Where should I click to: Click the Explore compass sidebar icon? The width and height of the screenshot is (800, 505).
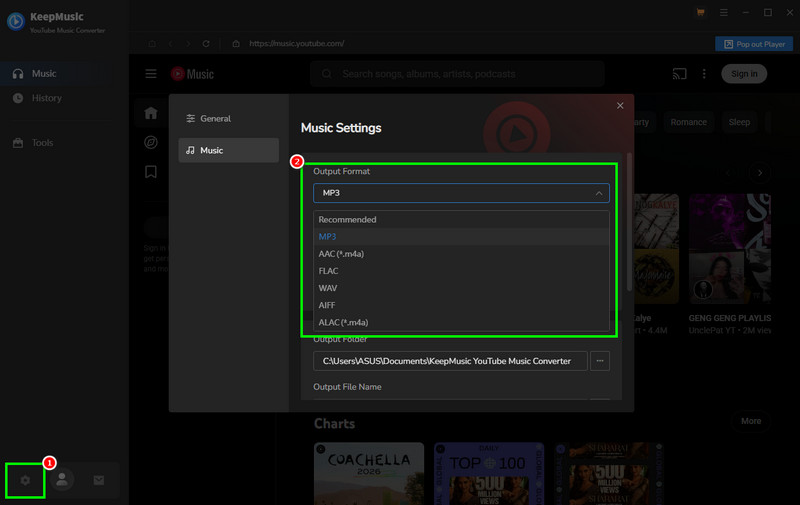coord(151,142)
